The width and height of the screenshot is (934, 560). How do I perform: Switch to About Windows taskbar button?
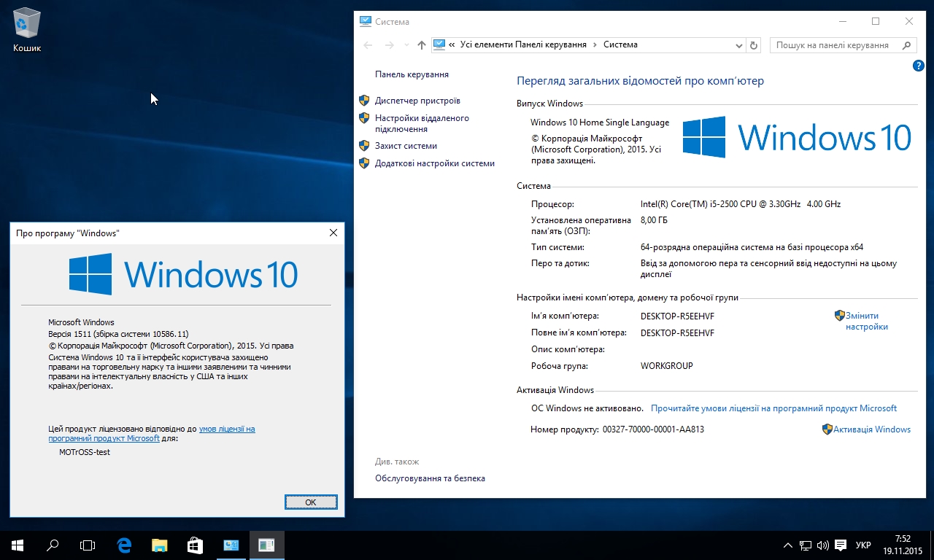266,545
